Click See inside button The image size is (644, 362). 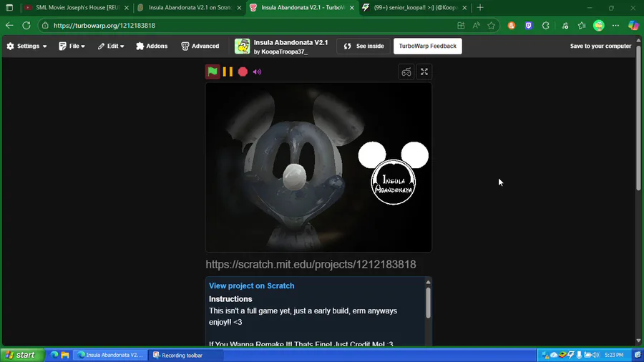click(364, 46)
